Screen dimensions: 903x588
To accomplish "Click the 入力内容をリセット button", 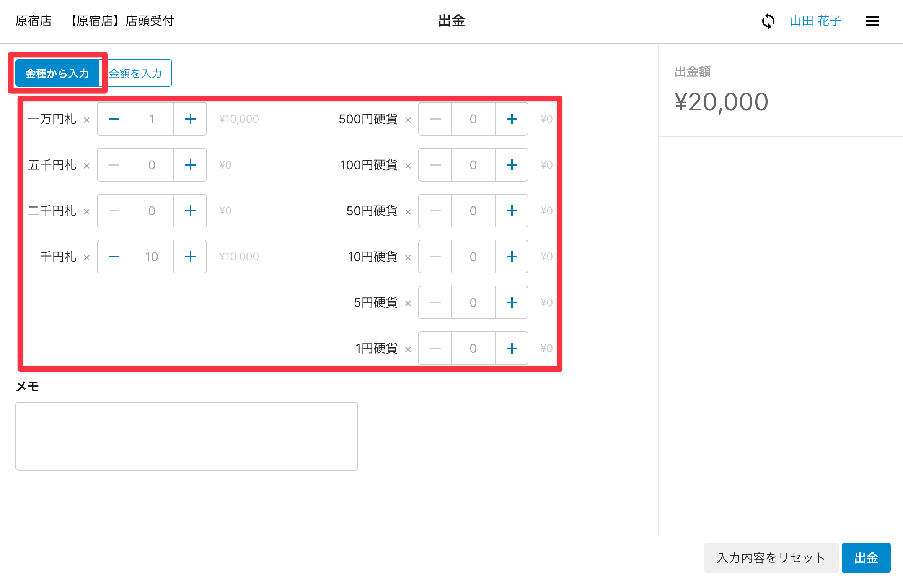I will [771, 558].
